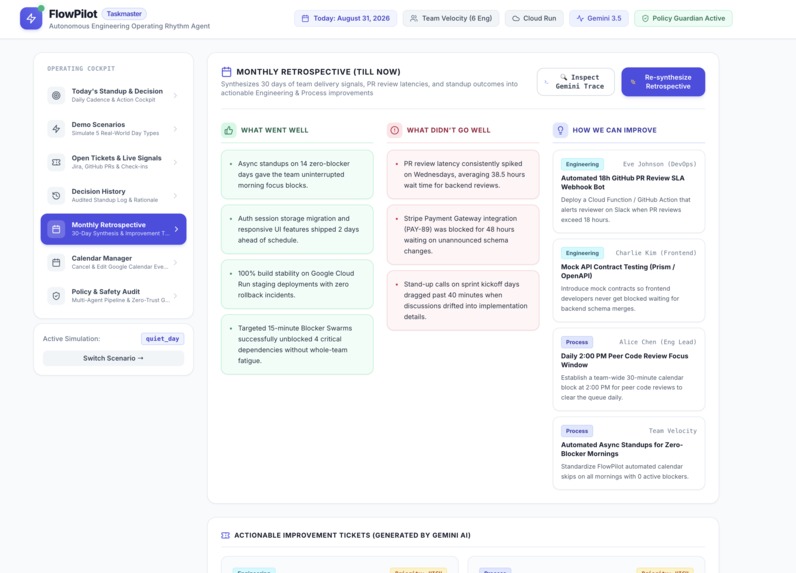Click the calendar icon beside Today's date
Image resolution: width=796 pixels, height=573 pixels.
tap(305, 18)
